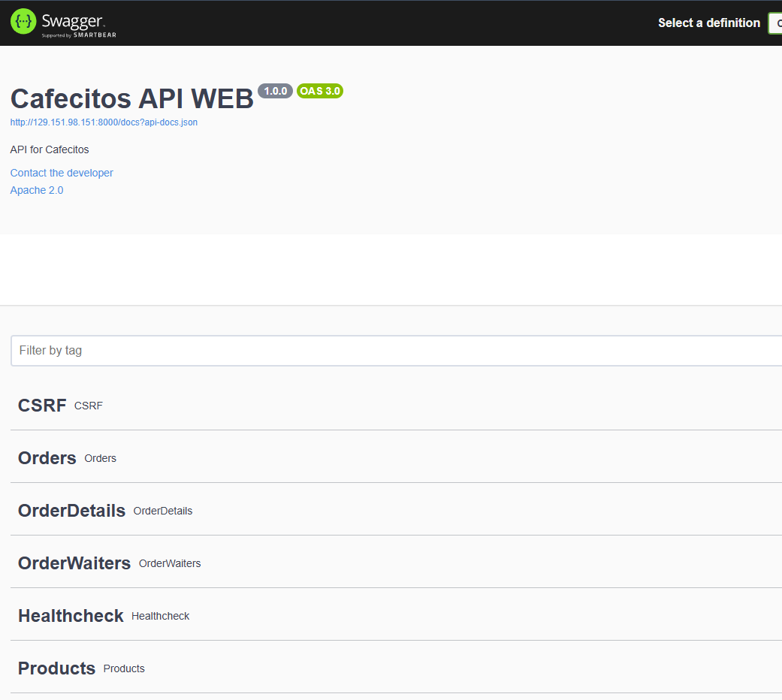Click the Cafecitos API WEB title
This screenshot has height=700, width=782.
132,98
